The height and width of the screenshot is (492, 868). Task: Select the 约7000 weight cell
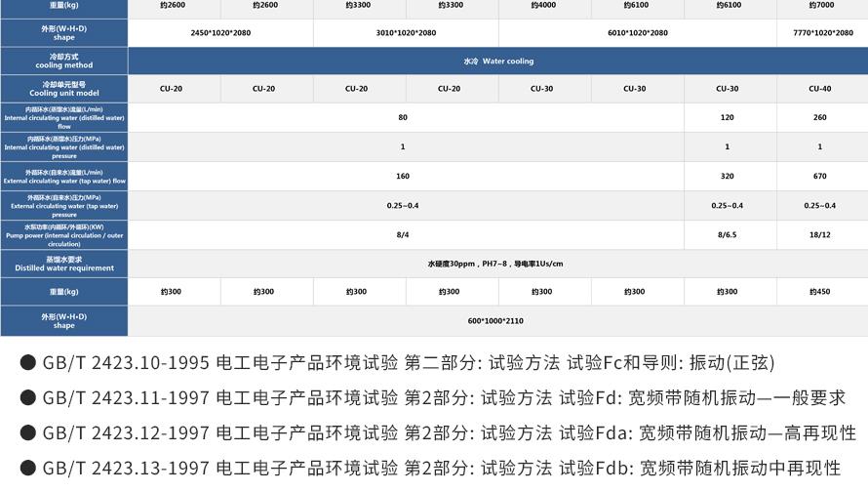(819, 5)
